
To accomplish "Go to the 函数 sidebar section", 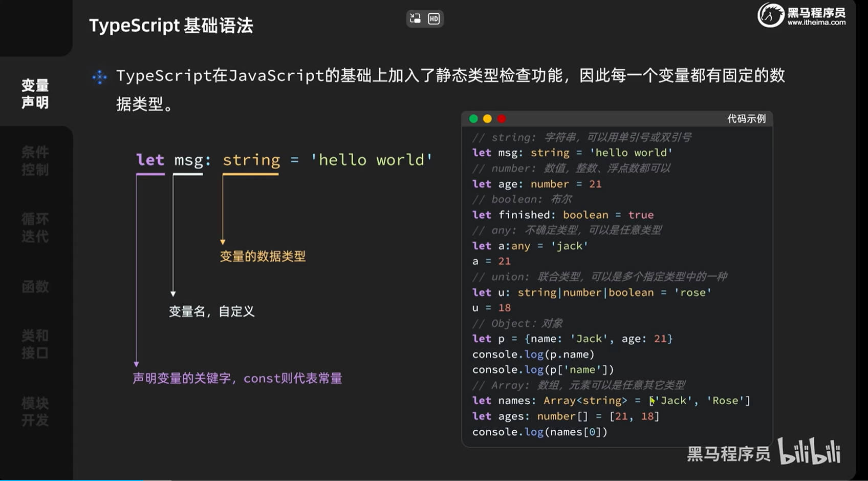I will (35, 286).
